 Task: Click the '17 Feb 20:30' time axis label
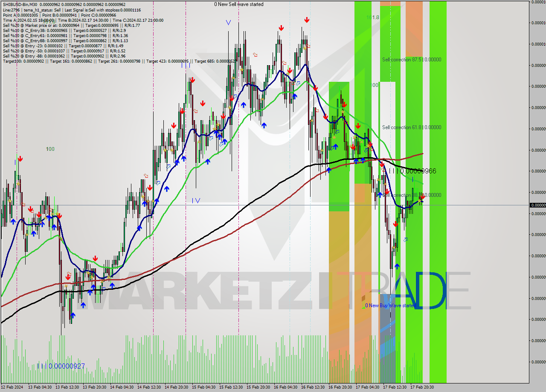pos(422,387)
